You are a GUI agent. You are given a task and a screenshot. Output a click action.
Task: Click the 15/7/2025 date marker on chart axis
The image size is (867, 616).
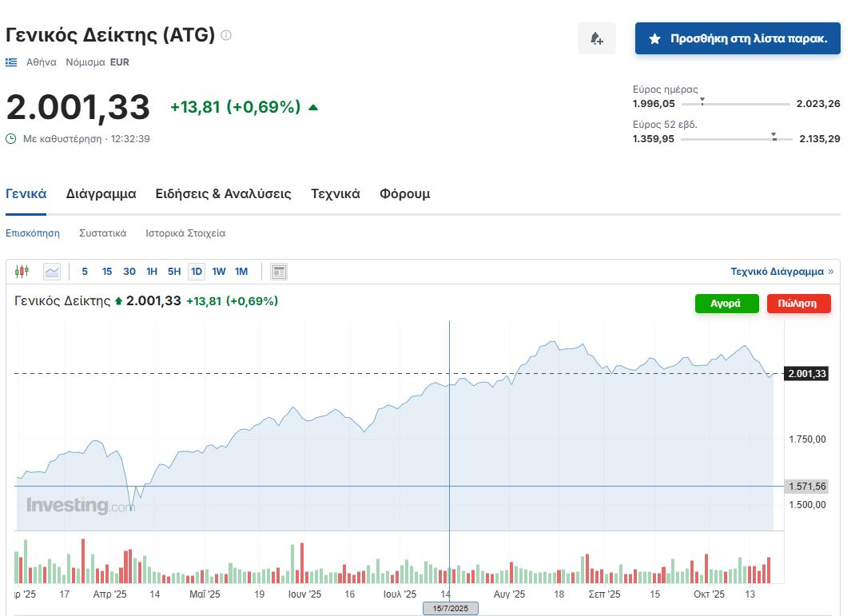pos(450,609)
